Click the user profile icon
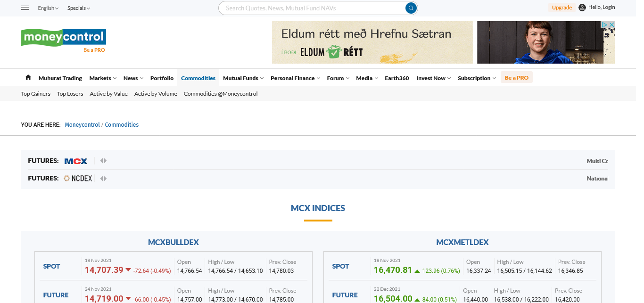This screenshot has width=644, height=303. click(x=582, y=8)
